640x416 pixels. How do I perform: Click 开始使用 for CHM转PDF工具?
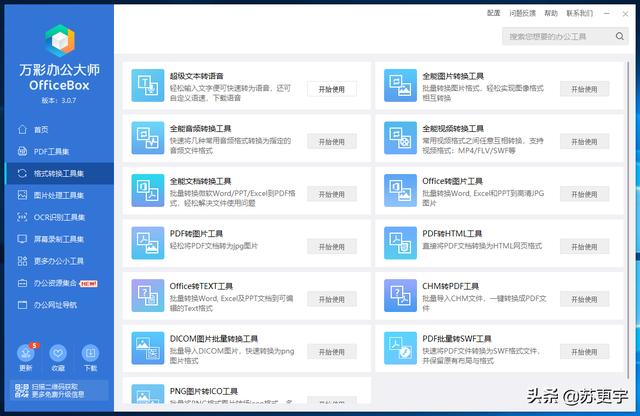tap(584, 299)
